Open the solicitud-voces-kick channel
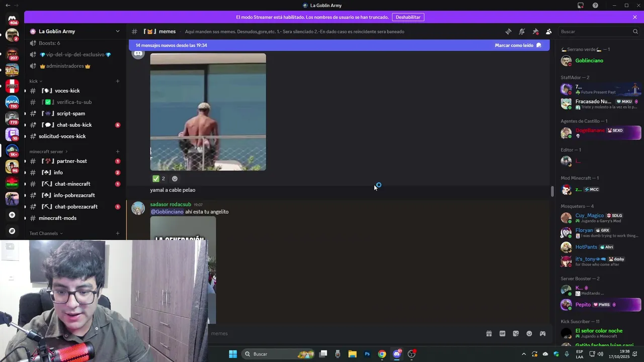 [x=74, y=136]
